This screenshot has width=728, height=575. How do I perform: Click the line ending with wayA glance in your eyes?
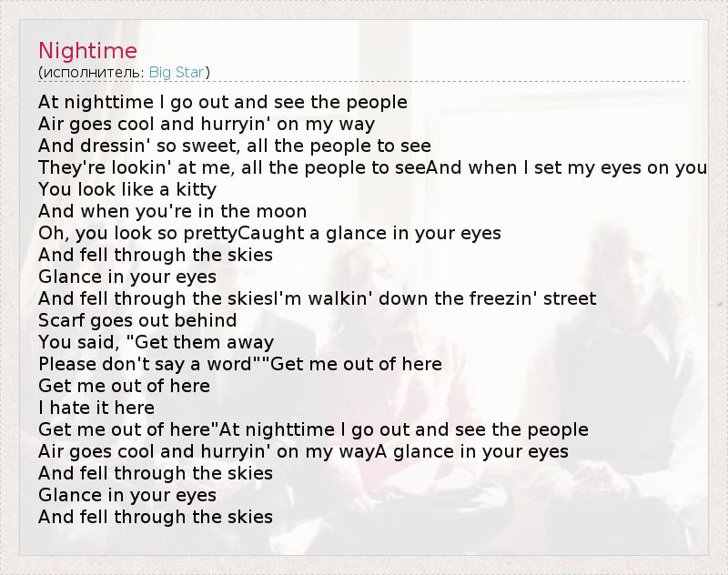tap(303, 451)
